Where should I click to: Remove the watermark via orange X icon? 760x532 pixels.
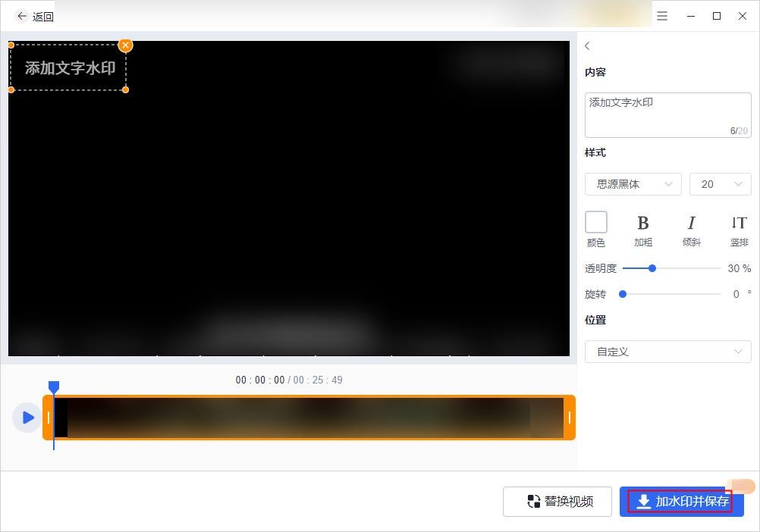click(125, 45)
